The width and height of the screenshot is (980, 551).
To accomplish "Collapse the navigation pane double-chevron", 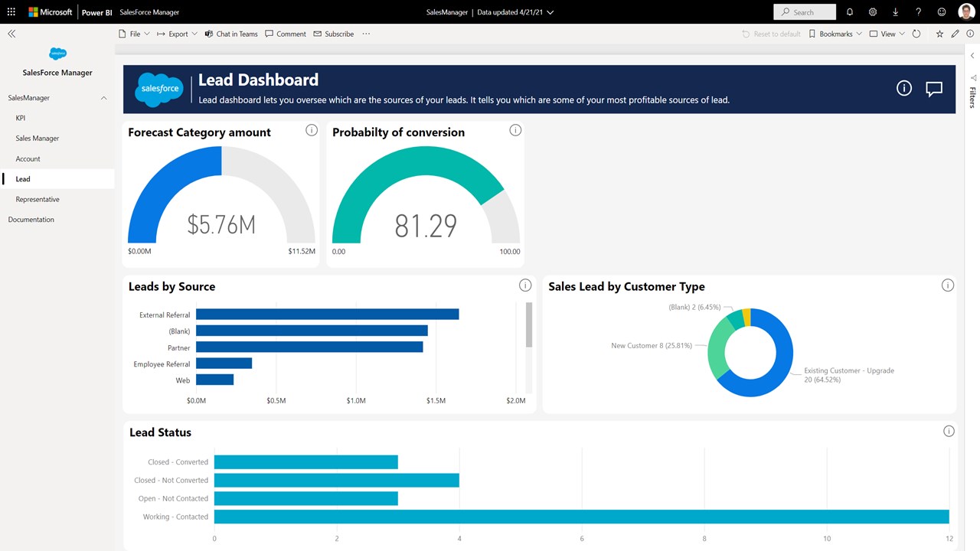I will (x=11, y=34).
